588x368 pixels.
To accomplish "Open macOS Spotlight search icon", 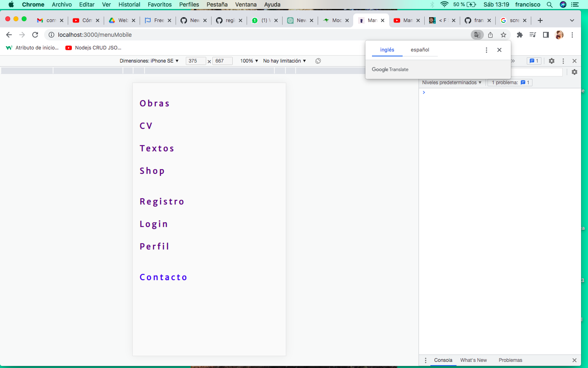I will click(550, 4).
